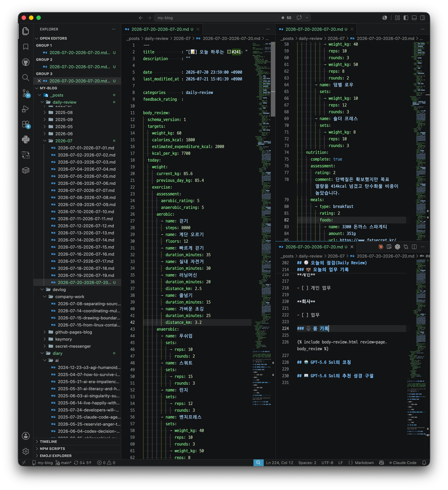Open markdown preview to the side

(x=389, y=247)
